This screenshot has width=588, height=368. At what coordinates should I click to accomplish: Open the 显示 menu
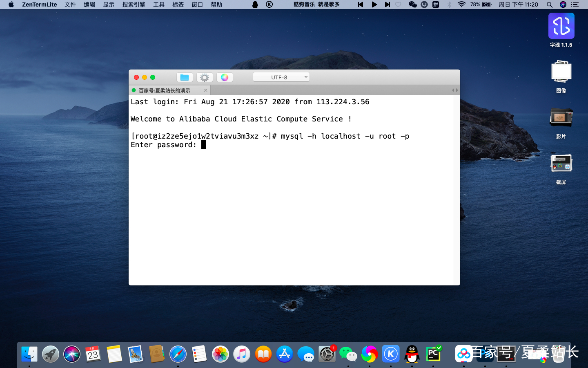point(109,4)
